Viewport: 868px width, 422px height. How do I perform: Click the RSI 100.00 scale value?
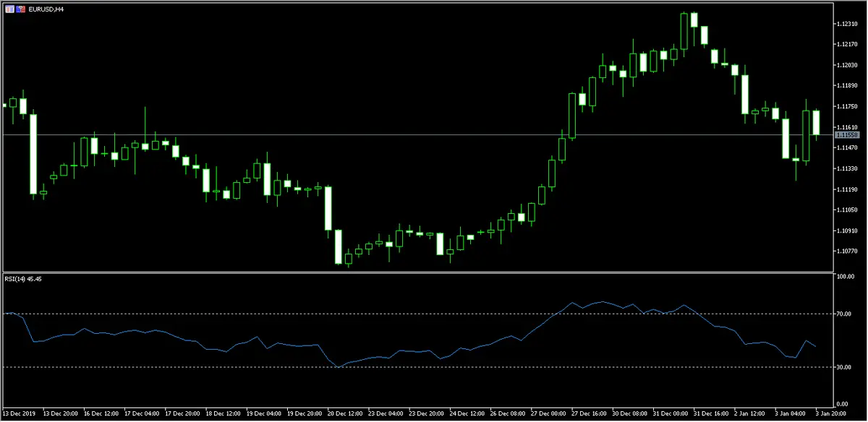point(845,277)
